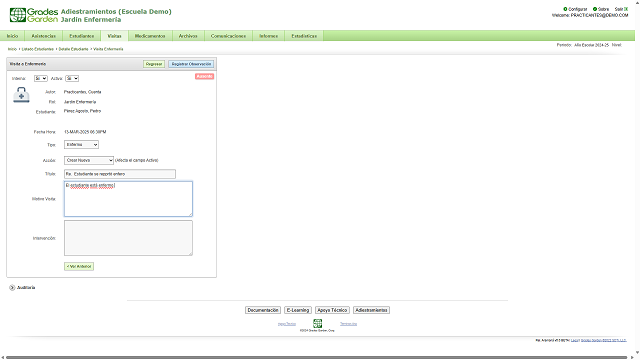
Task: Open the Informes menu tab
Action: pos(269,36)
